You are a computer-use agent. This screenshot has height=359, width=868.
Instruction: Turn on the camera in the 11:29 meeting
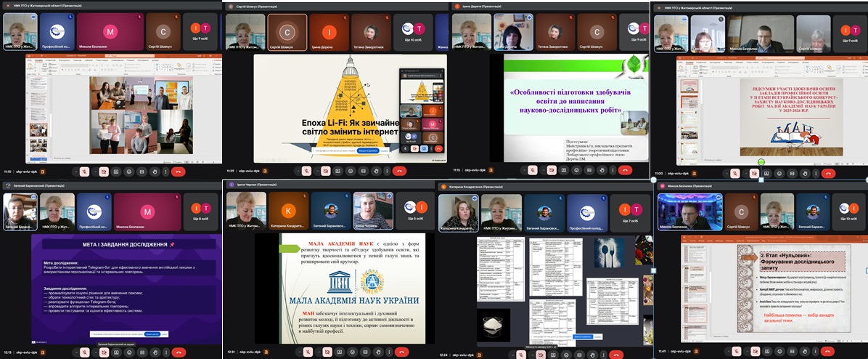coord(324,172)
